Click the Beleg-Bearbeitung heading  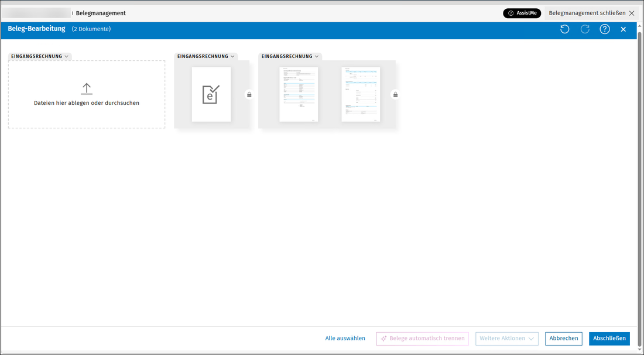point(36,29)
